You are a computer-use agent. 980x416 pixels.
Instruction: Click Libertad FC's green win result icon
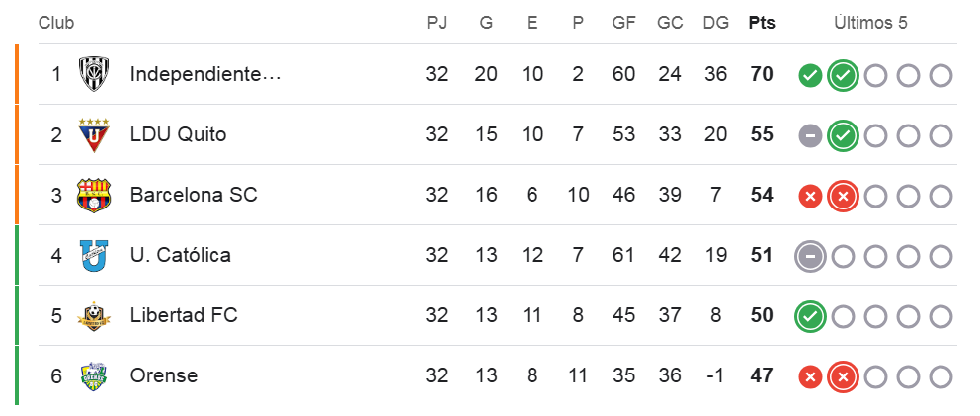click(x=810, y=316)
